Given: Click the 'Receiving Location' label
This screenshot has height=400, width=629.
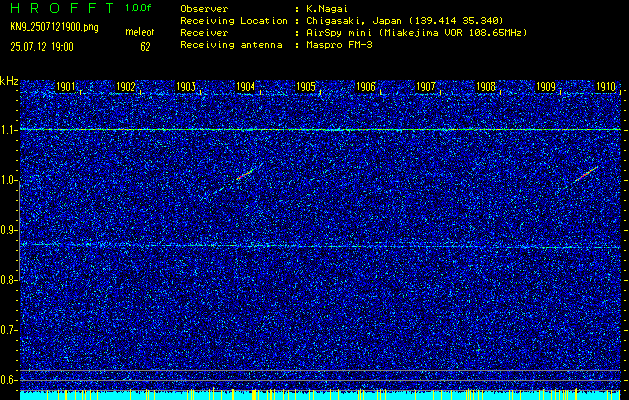Looking at the screenshot, I should click(x=234, y=20).
